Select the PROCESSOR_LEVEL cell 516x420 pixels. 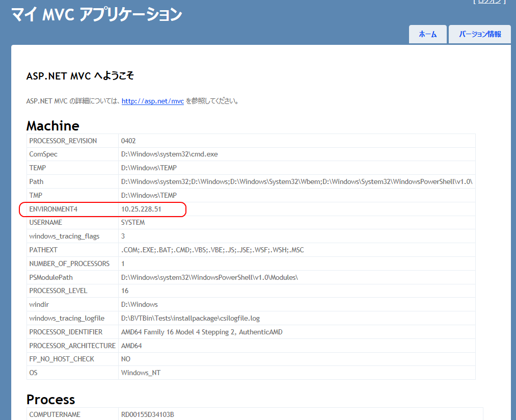point(72,291)
